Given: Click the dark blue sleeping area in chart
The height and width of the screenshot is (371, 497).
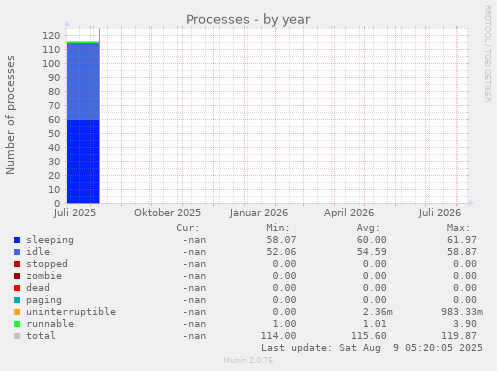Looking at the screenshot, I should pos(83,162).
